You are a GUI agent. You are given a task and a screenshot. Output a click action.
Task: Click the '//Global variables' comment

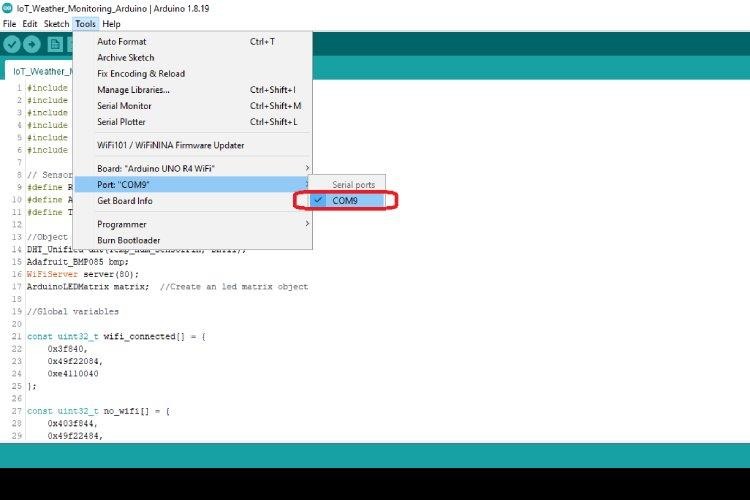click(x=73, y=312)
